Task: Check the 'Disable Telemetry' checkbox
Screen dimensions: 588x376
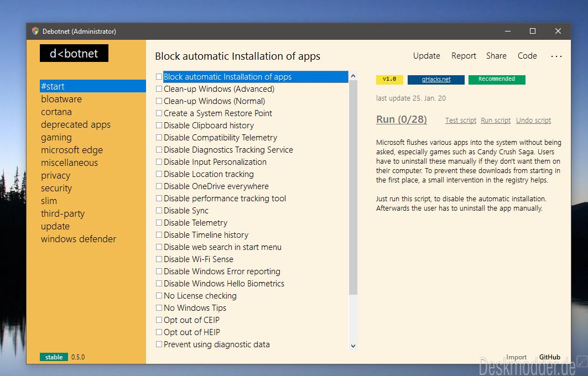Action: click(x=159, y=223)
